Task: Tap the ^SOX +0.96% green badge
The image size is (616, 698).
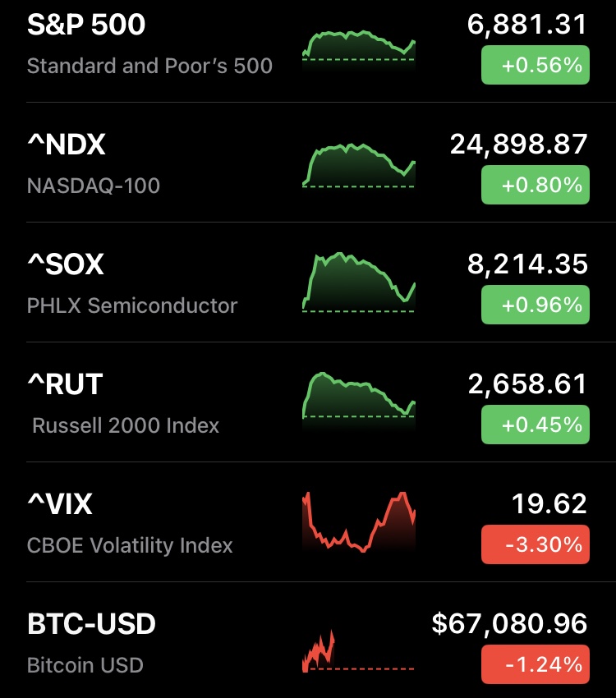Action: (535, 305)
